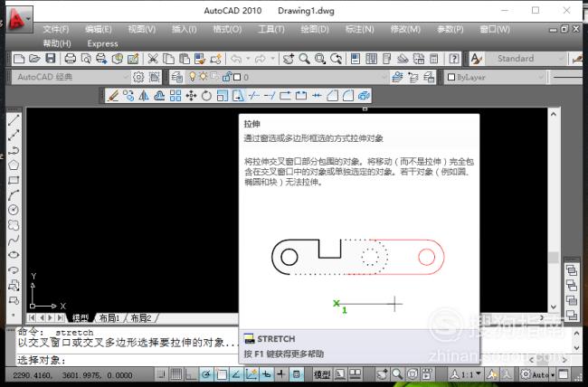This screenshot has width=588, height=387.
Task: Open the 1:1 annotation scale dropdown
Action: (466, 374)
